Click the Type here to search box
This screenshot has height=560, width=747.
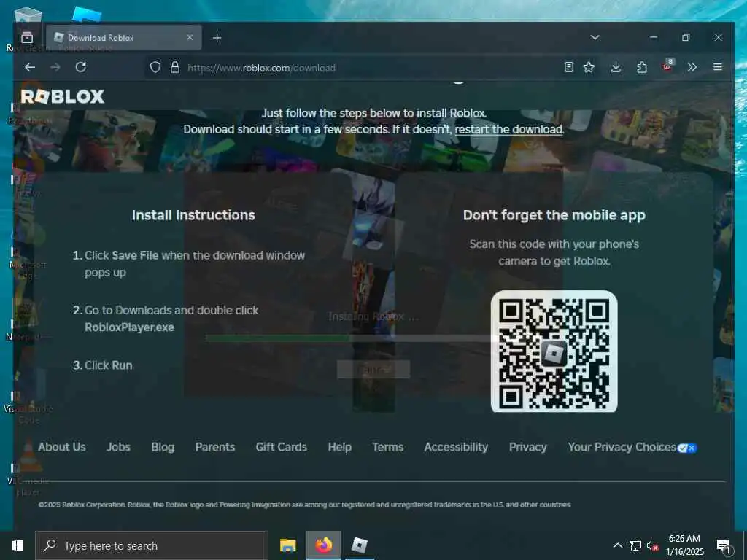coord(152,545)
